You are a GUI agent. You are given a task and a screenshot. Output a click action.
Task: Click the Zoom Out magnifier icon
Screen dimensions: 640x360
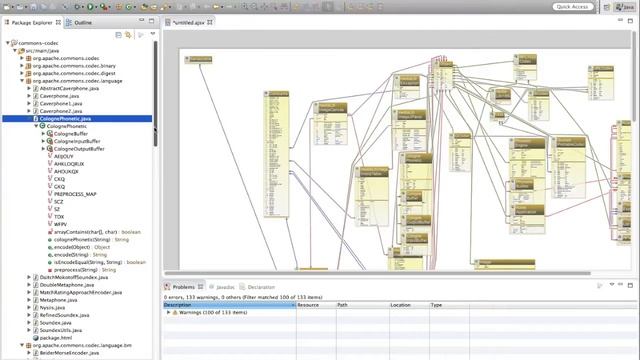click(x=254, y=7)
